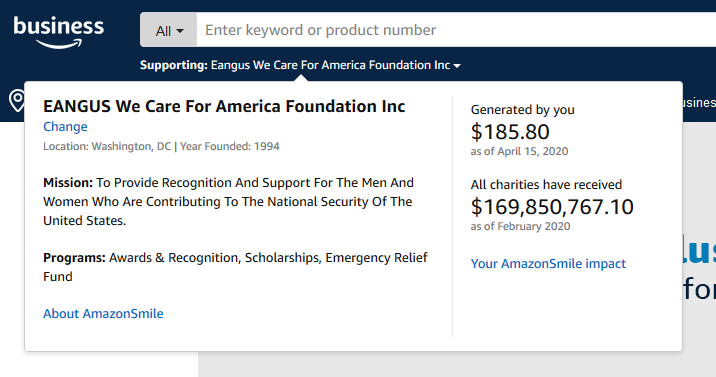Click the All charities have received label

pos(546,184)
